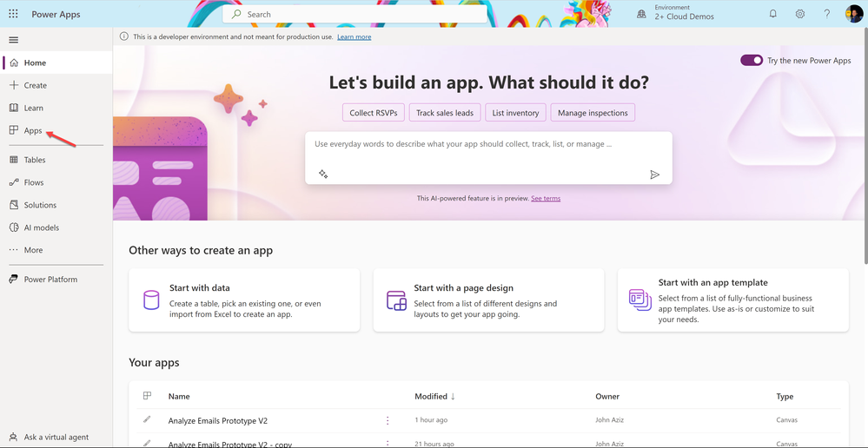The width and height of the screenshot is (868, 448).
Task: Collapse the left navigation hamburger menu
Action: pyautogui.click(x=14, y=40)
